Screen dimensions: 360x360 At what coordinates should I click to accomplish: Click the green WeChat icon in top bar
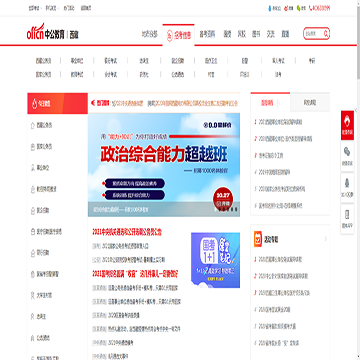pyautogui.click(x=299, y=8)
